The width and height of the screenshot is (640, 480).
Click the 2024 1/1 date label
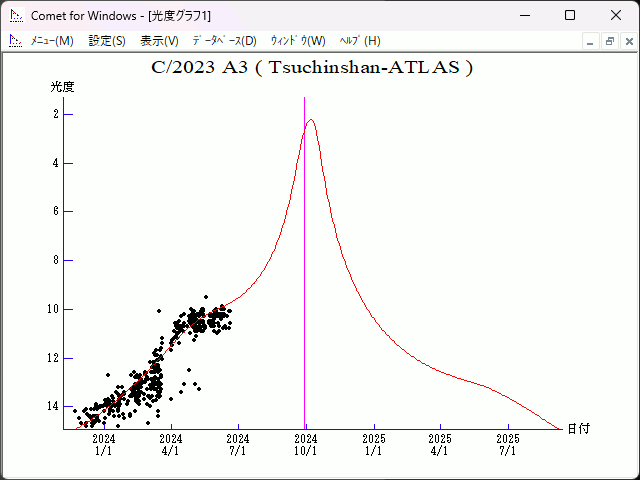[104, 445]
